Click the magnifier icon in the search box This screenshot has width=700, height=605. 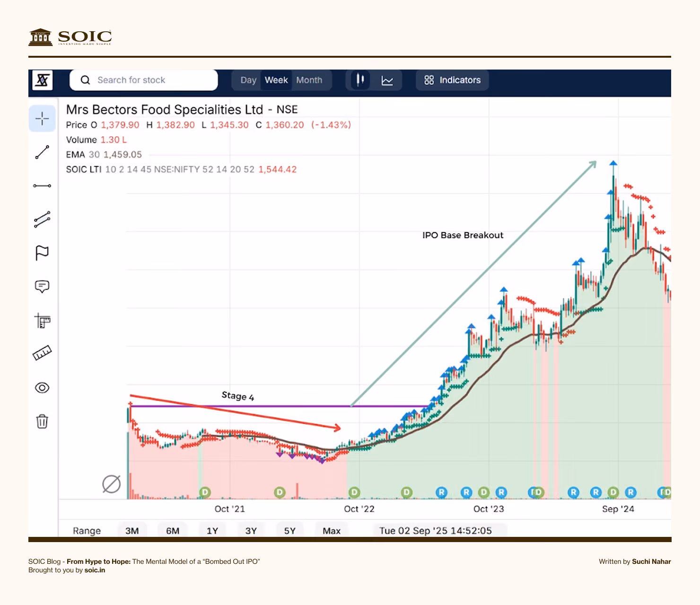pyautogui.click(x=85, y=80)
